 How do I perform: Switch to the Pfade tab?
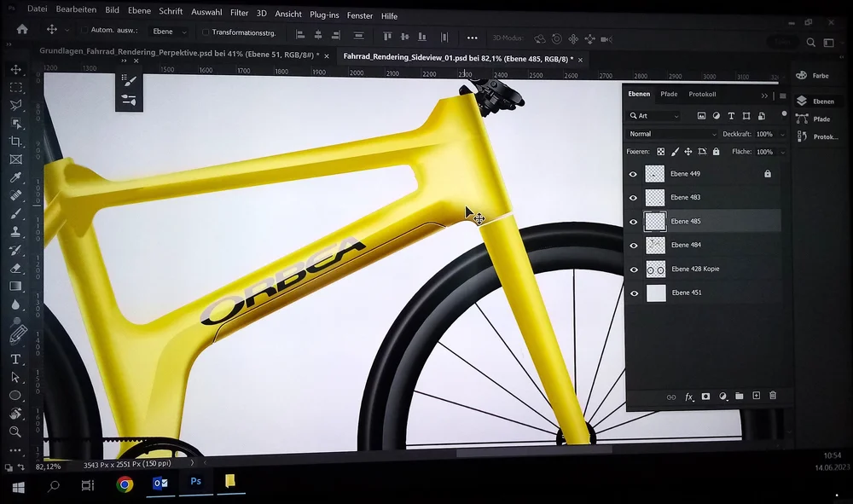click(669, 94)
